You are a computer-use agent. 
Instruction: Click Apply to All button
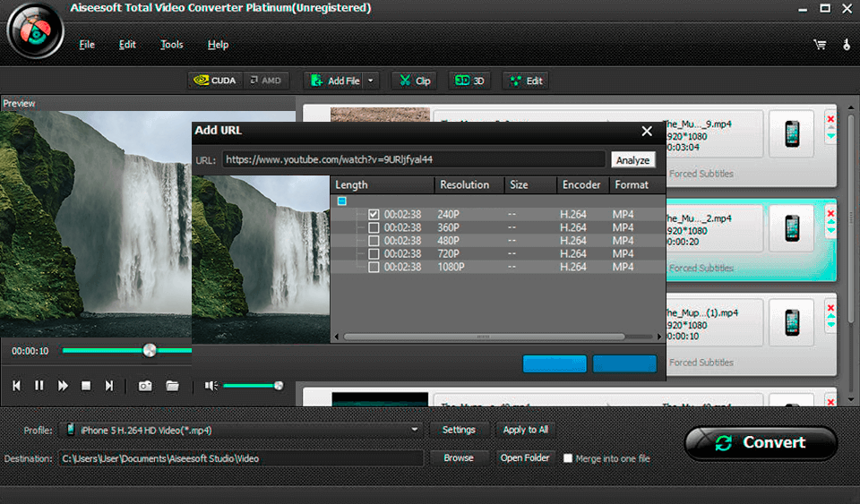[x=526, y=430]
